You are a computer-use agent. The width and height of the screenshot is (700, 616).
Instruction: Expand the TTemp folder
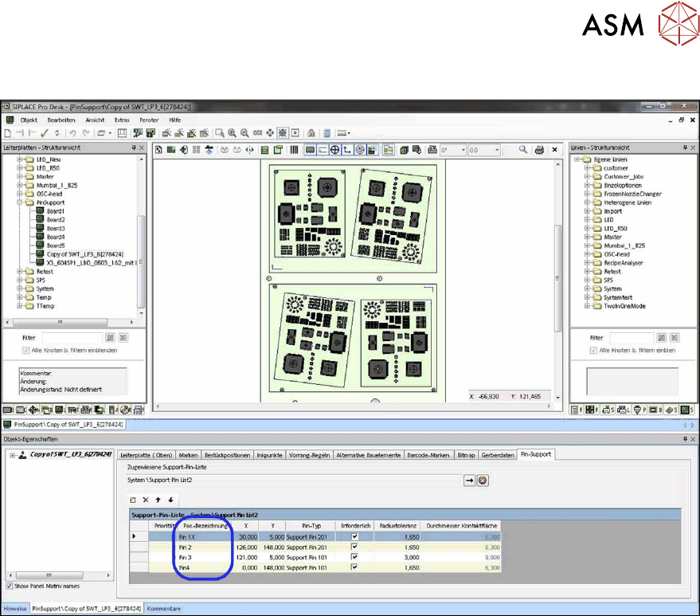coord(20,306)
